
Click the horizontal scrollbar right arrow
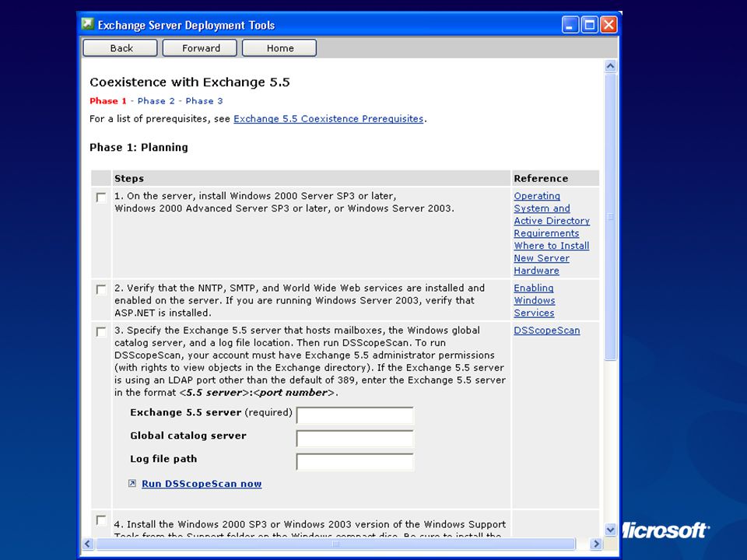point(596,544)
